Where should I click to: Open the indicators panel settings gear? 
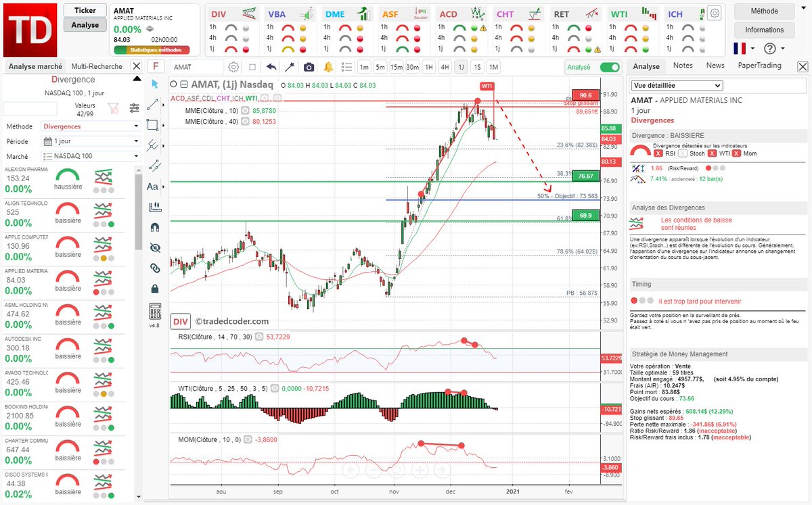(715, 13)
